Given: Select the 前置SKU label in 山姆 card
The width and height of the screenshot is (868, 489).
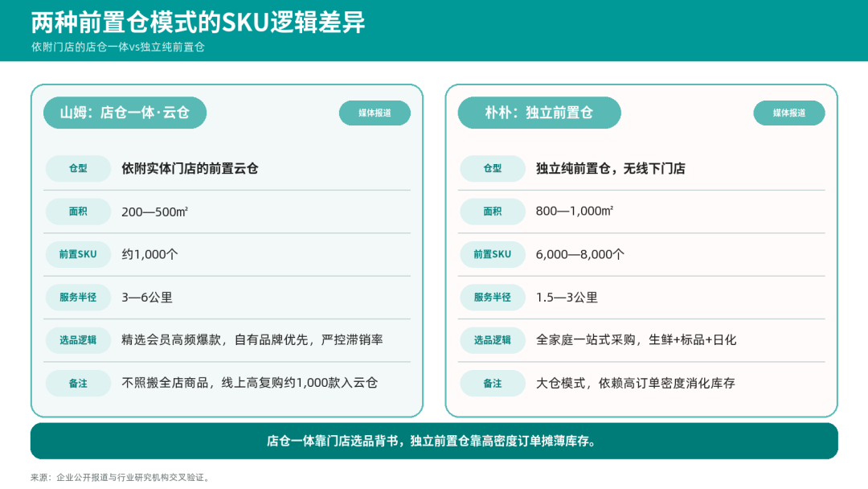Looking at the screenshot, I should click(78, 254).
